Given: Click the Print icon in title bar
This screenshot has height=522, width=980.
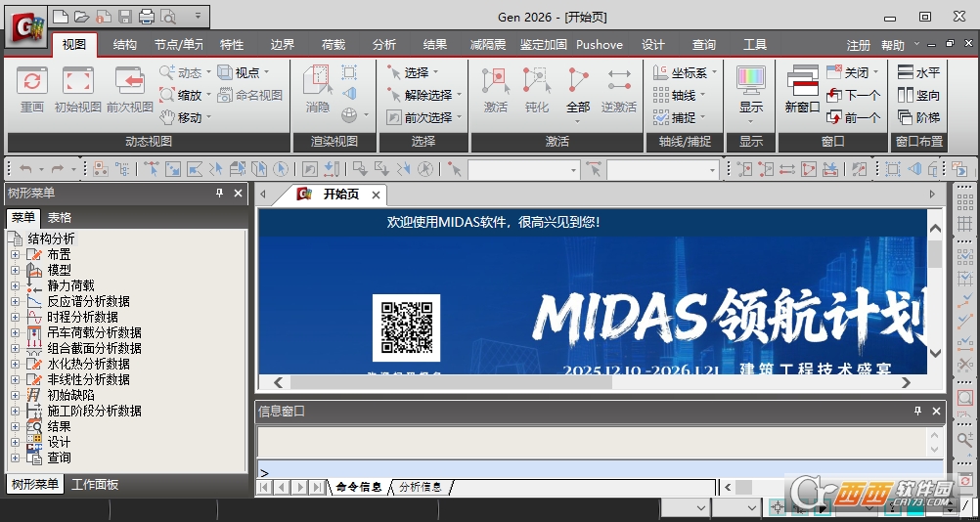Looking at the screenshot, I should click(x=147, y=17).
